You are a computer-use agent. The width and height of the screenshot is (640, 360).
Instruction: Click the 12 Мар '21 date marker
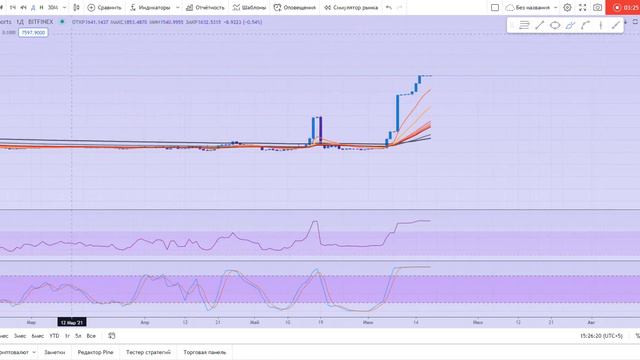(72, 322)
